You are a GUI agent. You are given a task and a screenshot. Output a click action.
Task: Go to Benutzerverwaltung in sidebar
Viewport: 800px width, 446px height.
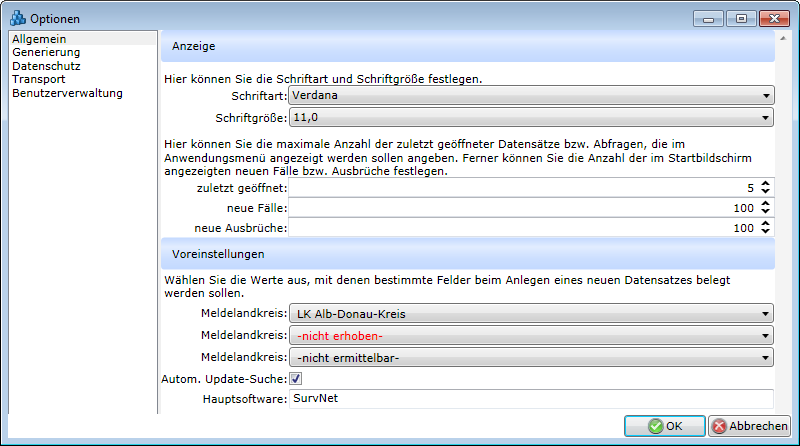pos(67,94)
